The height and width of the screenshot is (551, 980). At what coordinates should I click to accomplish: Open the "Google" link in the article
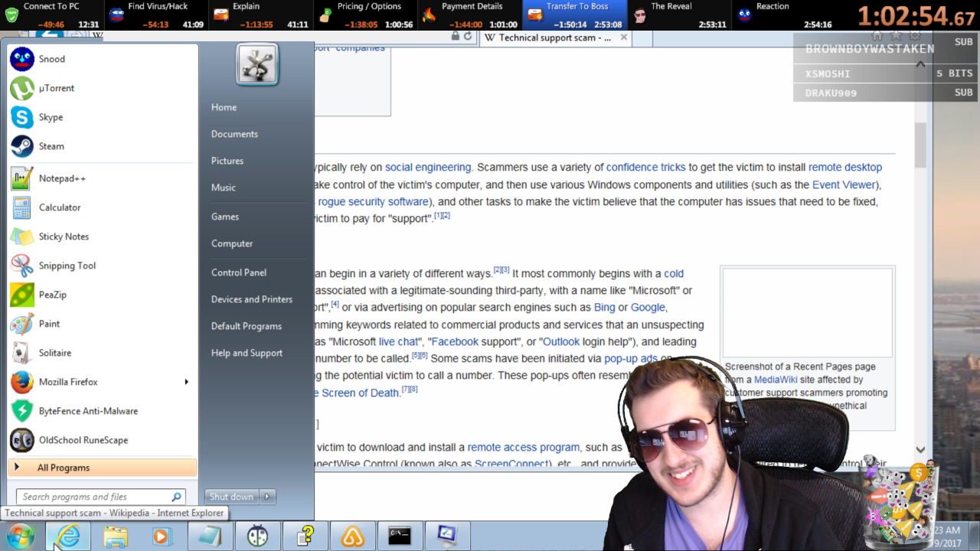648,308
